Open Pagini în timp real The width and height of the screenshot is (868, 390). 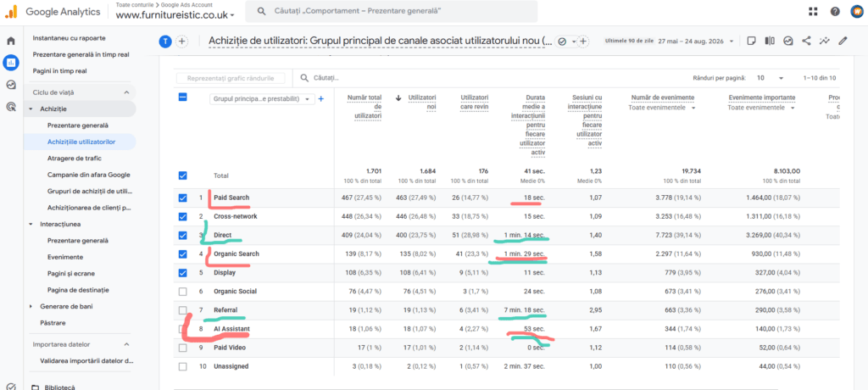tap(60, 71)
